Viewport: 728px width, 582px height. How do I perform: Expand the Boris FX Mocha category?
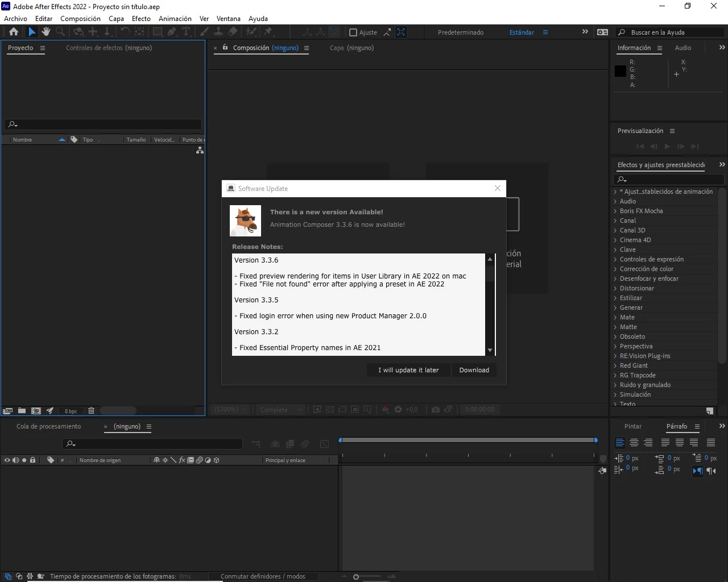click(x=615, y=211)
